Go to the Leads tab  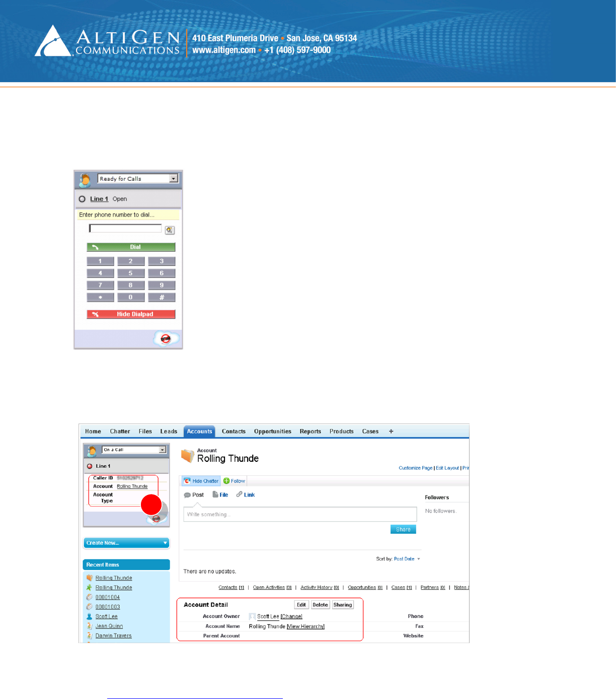click(169, 432)
